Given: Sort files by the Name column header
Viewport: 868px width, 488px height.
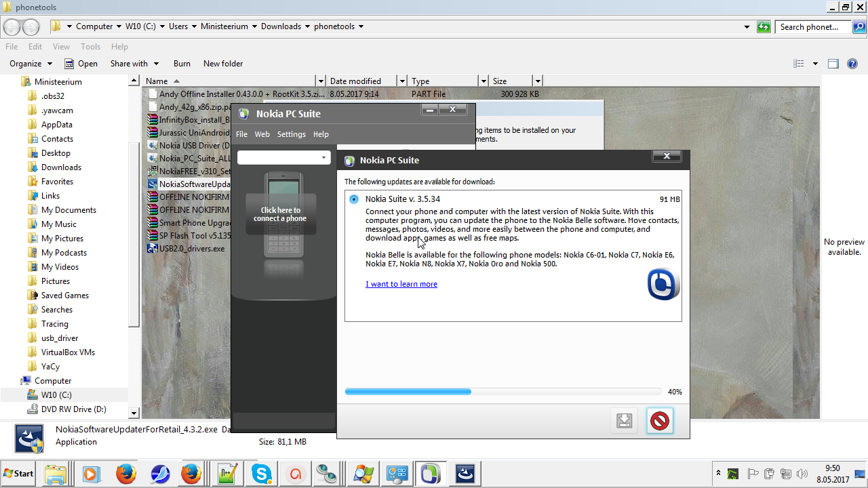Looking at the screenshot, I should pos(229,81).
